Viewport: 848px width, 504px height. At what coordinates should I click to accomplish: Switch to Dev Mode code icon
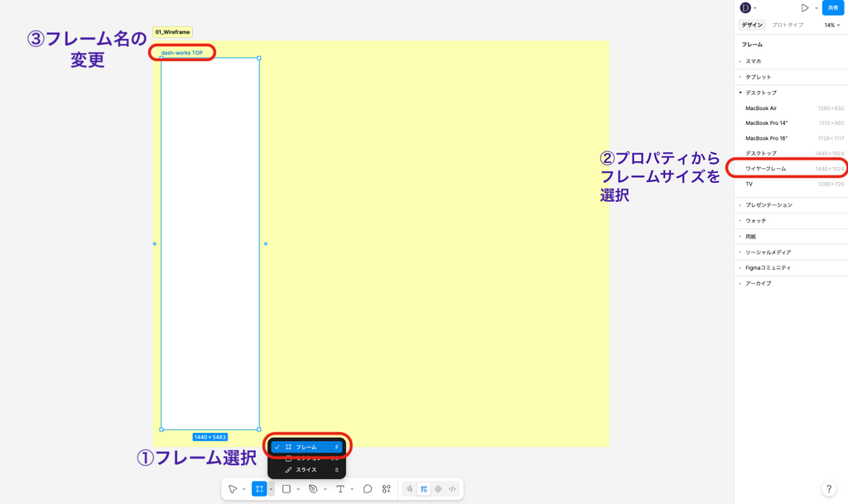click(x=452, y=489)
